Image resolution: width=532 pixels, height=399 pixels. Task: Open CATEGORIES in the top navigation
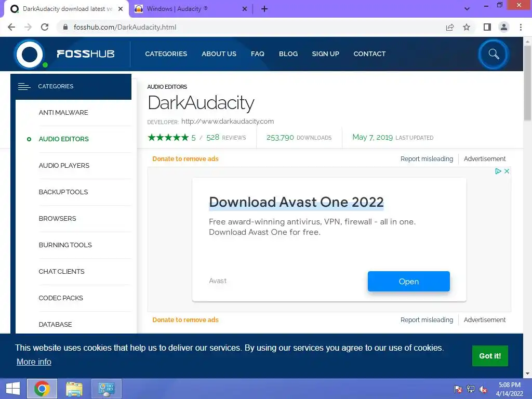[x=166, y=54]
